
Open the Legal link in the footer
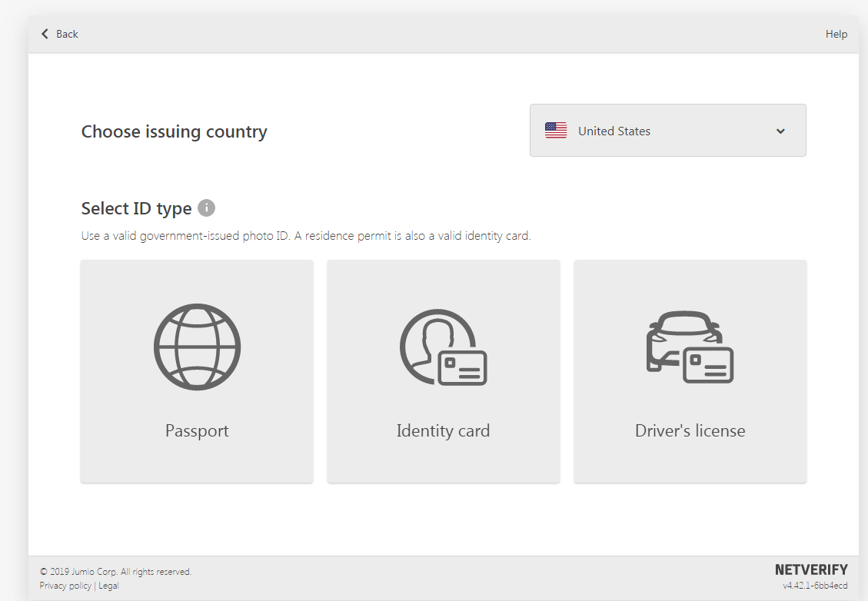pos(108,586)
